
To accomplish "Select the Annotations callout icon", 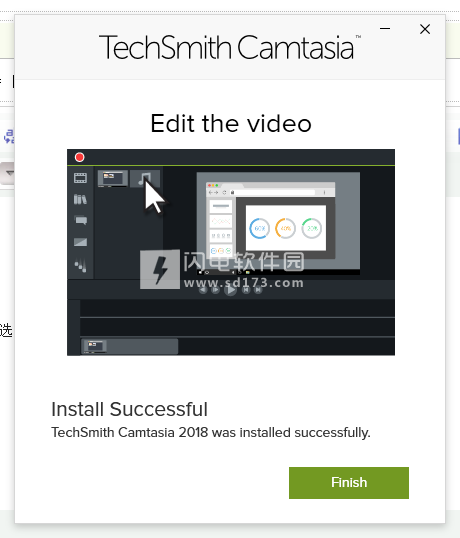I will coord(81,220).
